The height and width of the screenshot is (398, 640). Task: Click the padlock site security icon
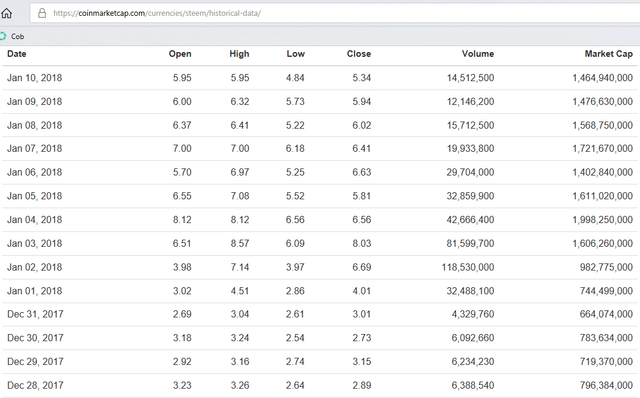42,13
